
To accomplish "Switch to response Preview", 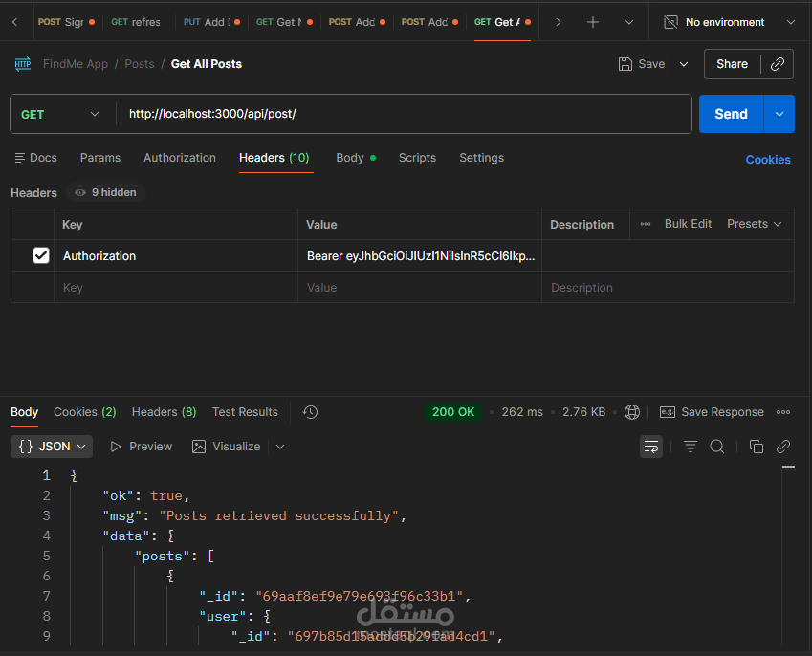I will [141, 447].
